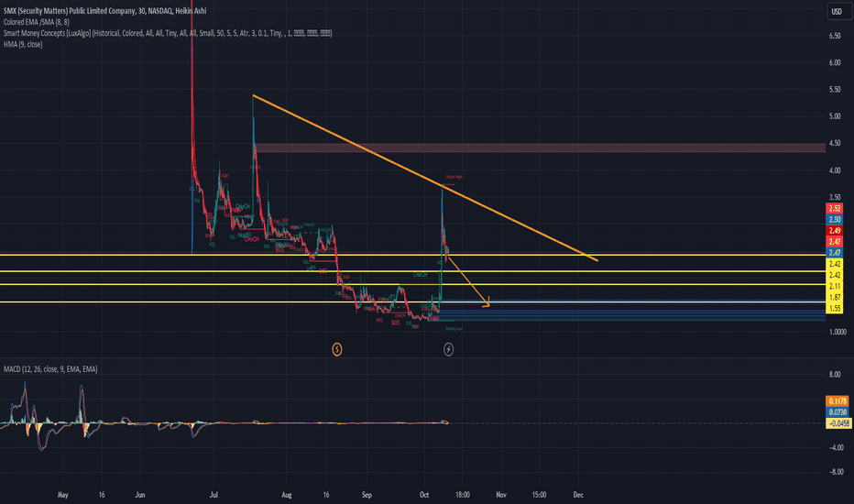854x504 pixels.
Task: Click the Nov label on time axis
Action: tap(500, 495)
